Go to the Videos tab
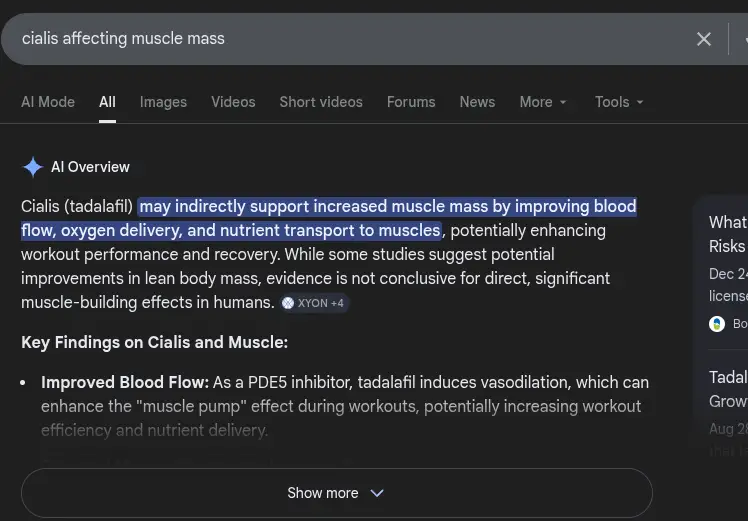748x521 pixels. pyautogui.click(x=233, y=102)
